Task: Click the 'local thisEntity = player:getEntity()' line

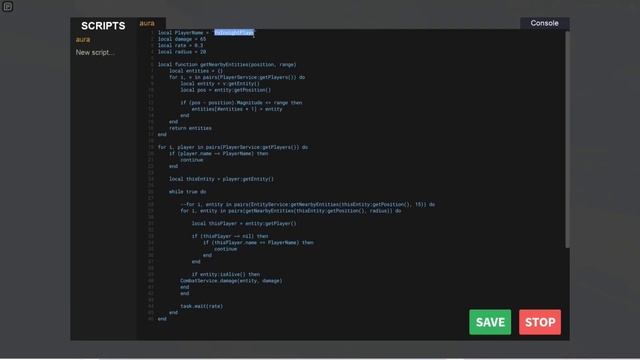Action: point(222,179)
